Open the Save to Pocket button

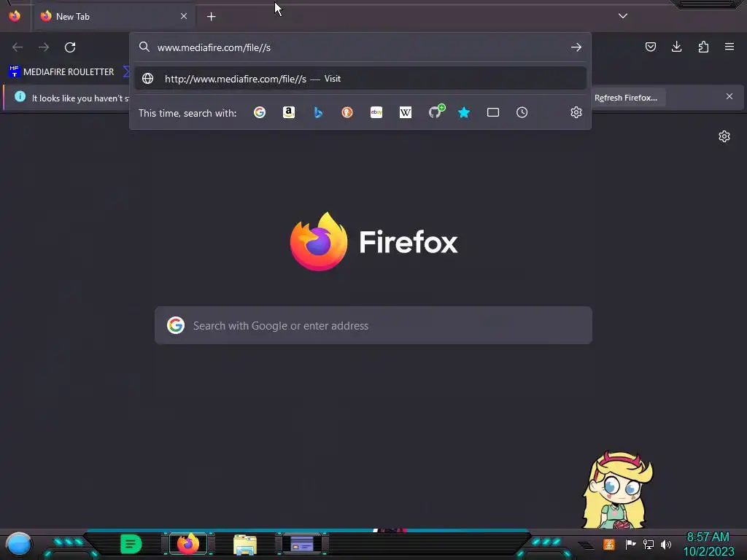[x=650, y=47]
